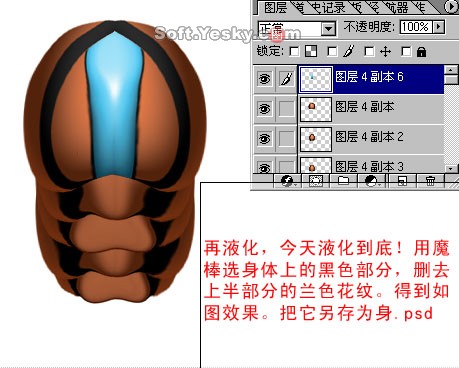459x368 pixels.
Task: Open the layers panel flyout menu
Action: coord(452,7)
